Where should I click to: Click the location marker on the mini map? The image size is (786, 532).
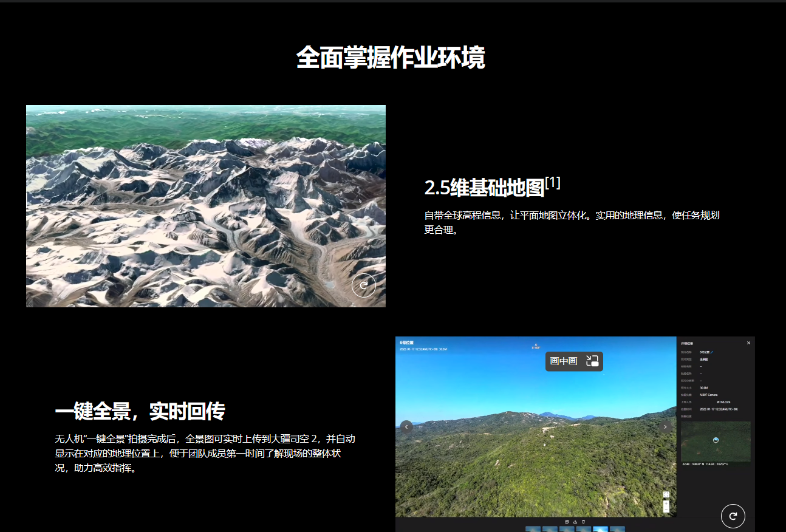click(x=716, y=440)
